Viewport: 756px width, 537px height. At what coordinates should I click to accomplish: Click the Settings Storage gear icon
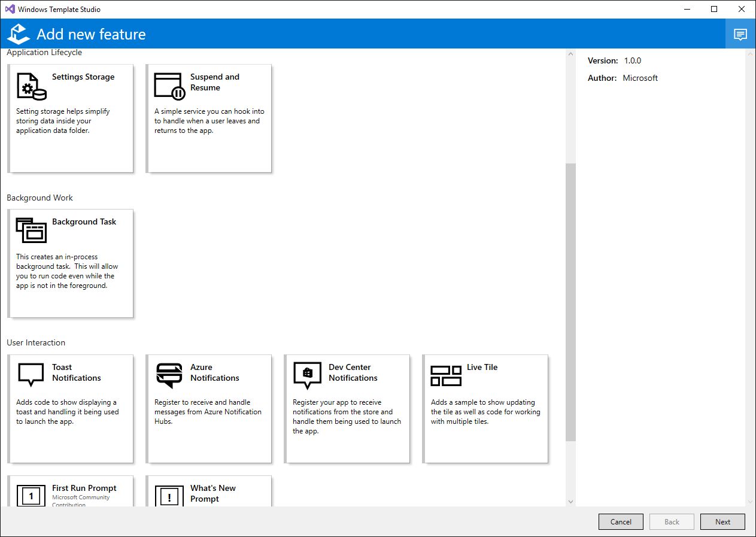pyautogui.click(x=31, y=86)
